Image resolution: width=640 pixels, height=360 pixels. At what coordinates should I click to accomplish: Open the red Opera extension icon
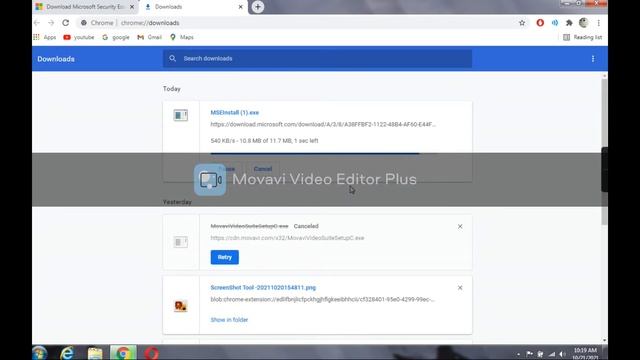click(x=540, y=23)
